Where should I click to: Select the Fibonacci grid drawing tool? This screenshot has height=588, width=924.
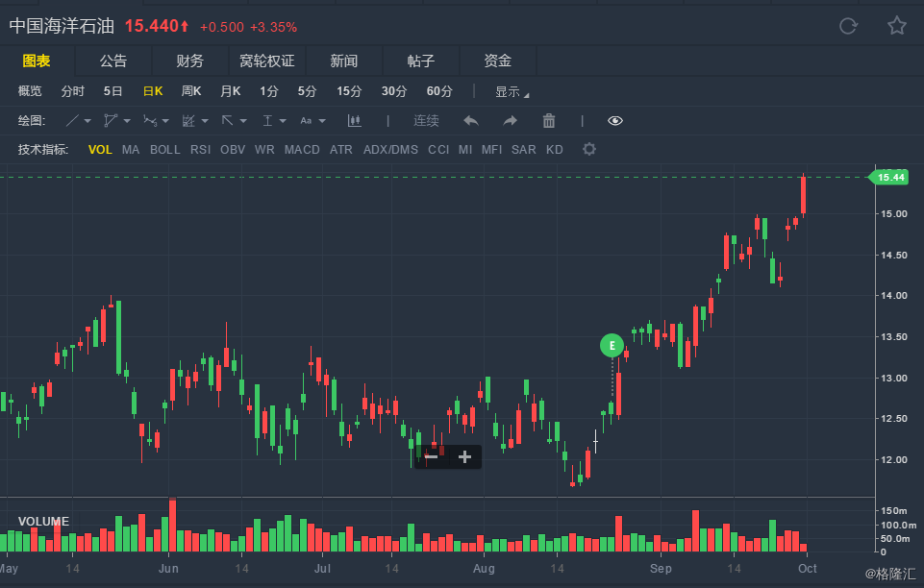click(x=188, y=121)
